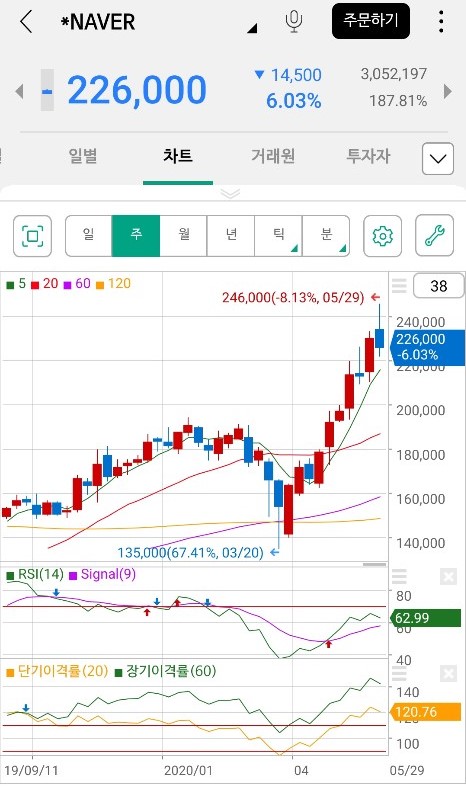Open the 투자자 tab
This screenshot has height=787, width=466.
click(x=368, y=156)
